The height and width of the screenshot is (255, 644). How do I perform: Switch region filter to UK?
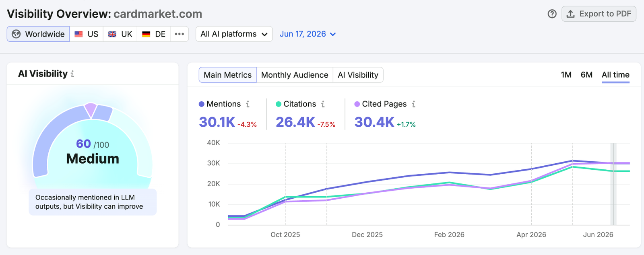click(x=120, y=34)
